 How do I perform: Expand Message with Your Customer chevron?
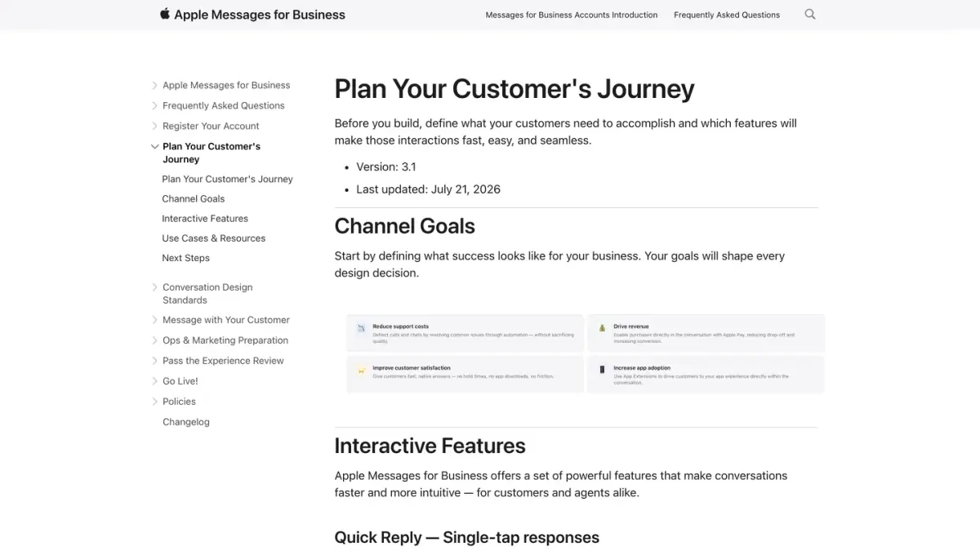[155, 320]
